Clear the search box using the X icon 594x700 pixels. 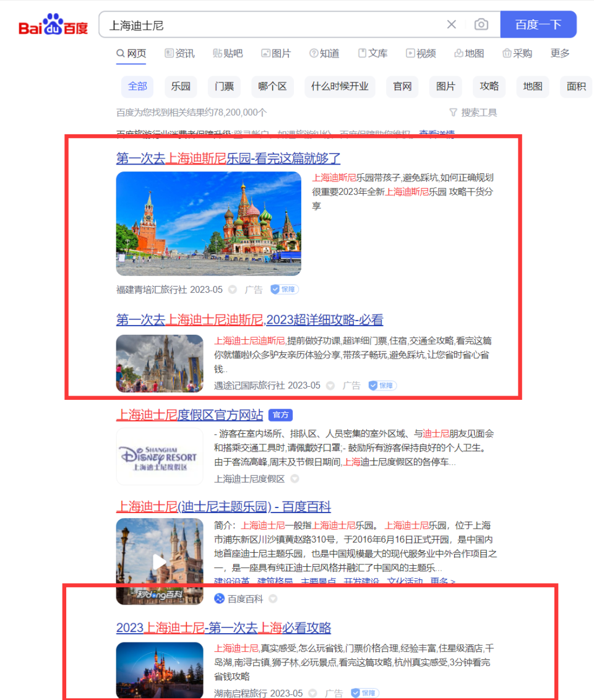[x=451, y=24]
